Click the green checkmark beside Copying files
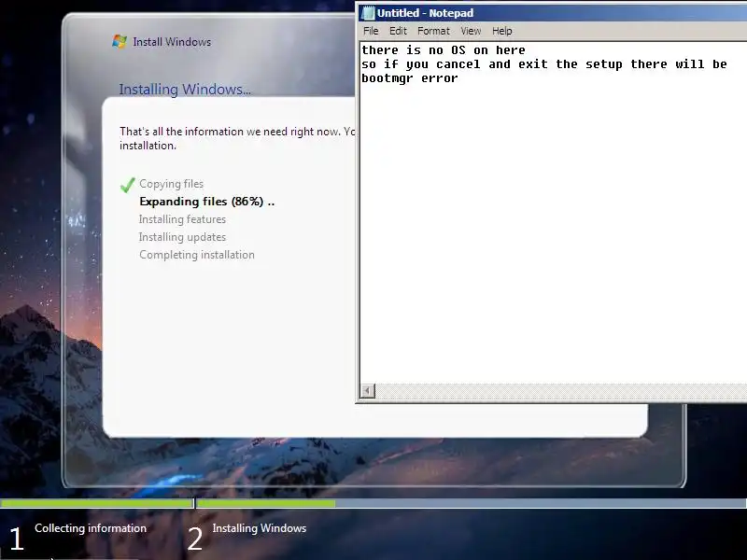Image resolution: width=747 pixels, height=560 pixels. (127, 185)
